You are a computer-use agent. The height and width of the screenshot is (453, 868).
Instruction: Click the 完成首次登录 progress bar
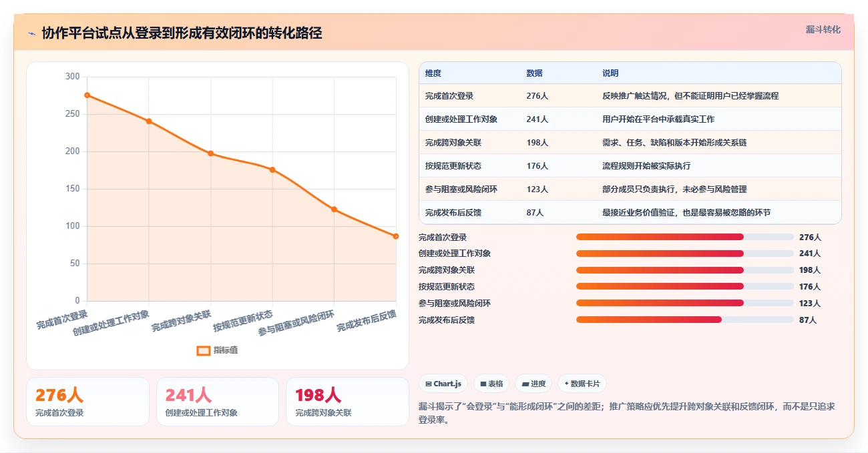pos(684,237)
